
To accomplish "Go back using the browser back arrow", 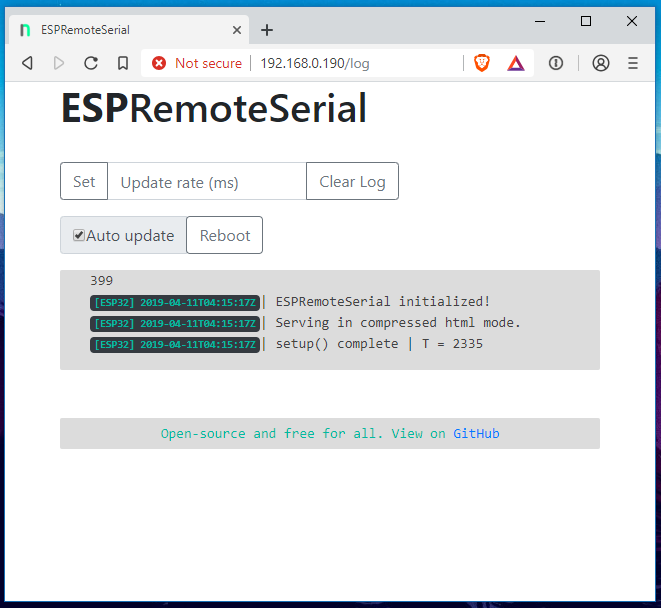I will pos(27,63).
